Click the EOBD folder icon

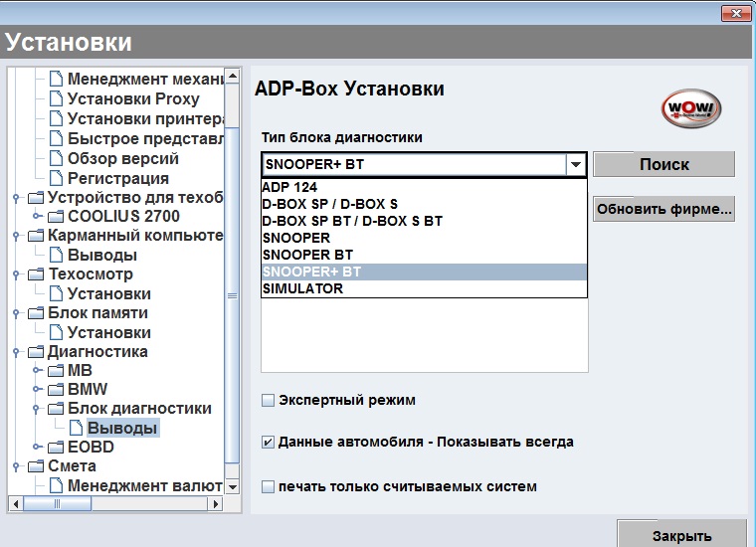pyautogui.click(x=56, y=448)
